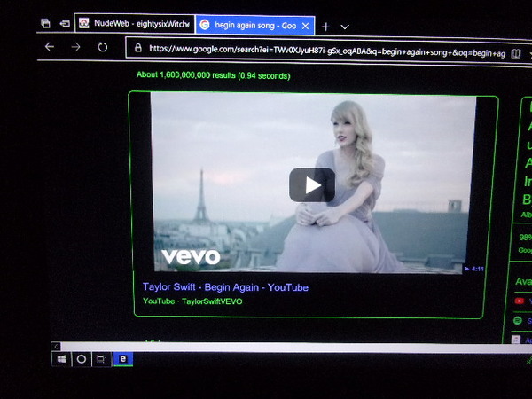Expand the tab previews chevron
Screen dimensions: 532x399
pyautogui.click(x=345, y=27)
